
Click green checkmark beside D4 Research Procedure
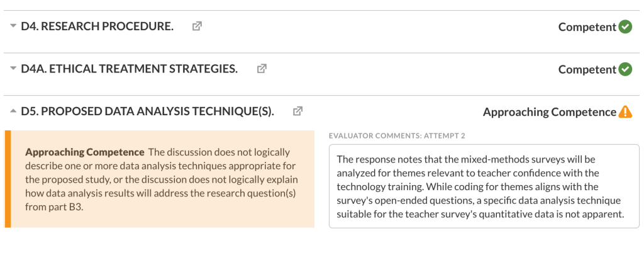pyautogui.click(x=625, y=27)
